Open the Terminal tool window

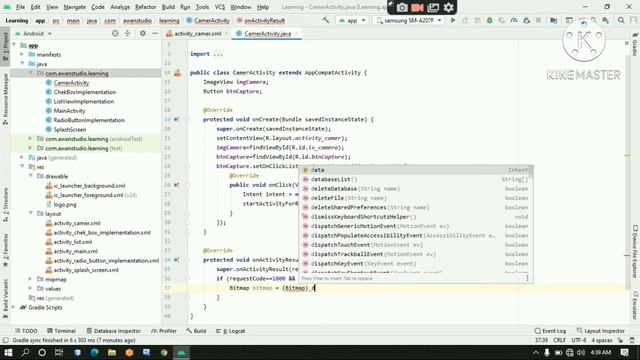click(61, 331)
